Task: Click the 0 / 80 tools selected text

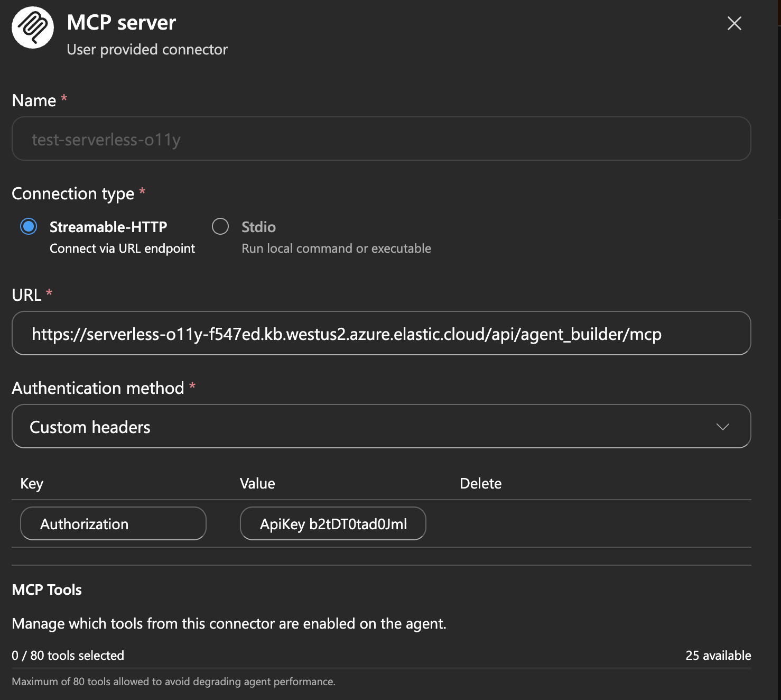Action: click(68, 656)
